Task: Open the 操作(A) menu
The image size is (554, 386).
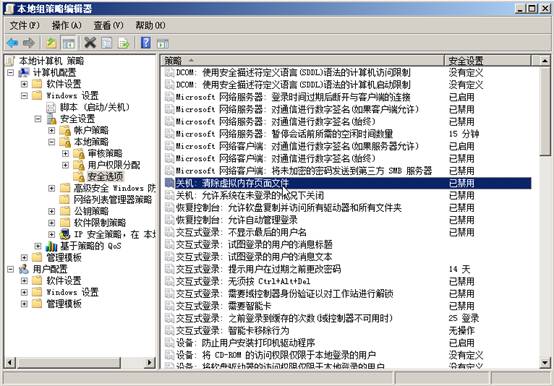Action: click(67, 25)
